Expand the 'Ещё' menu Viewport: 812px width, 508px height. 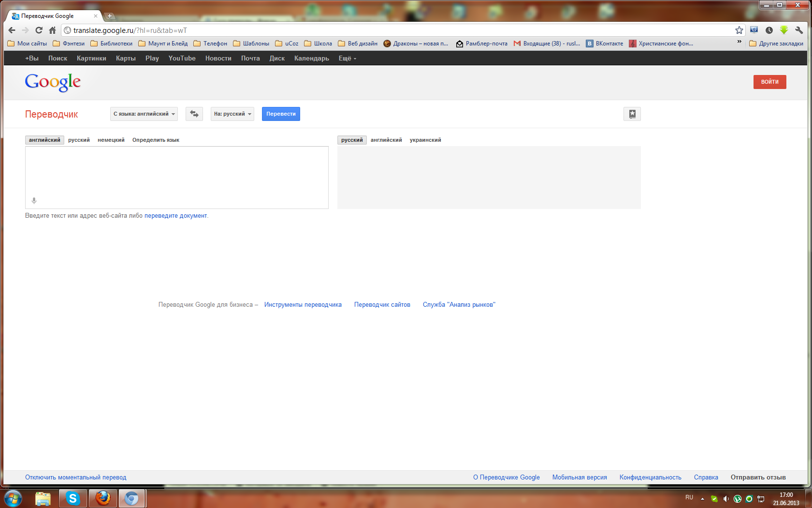pyautogui.click(x=347, y=58)
